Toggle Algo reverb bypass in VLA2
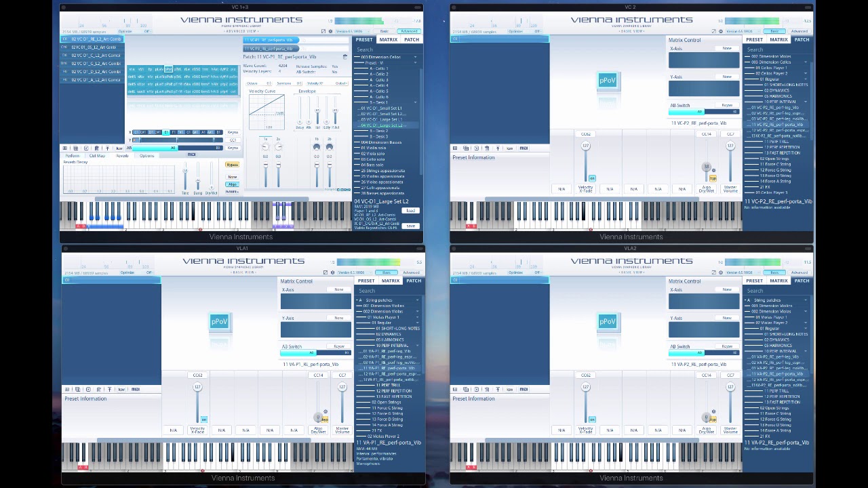The image size is (868, 488). pos(713,420)
